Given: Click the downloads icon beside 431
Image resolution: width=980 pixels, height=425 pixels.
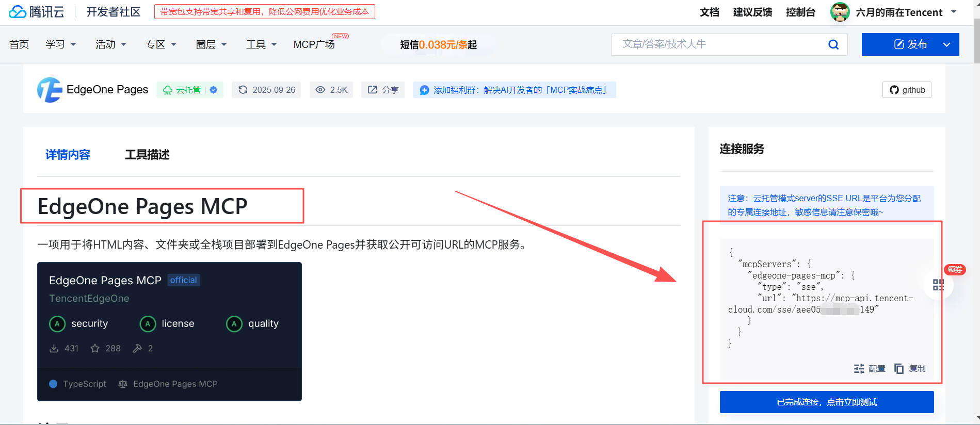Looking at the screenshot, I should (x=54, y=349).
